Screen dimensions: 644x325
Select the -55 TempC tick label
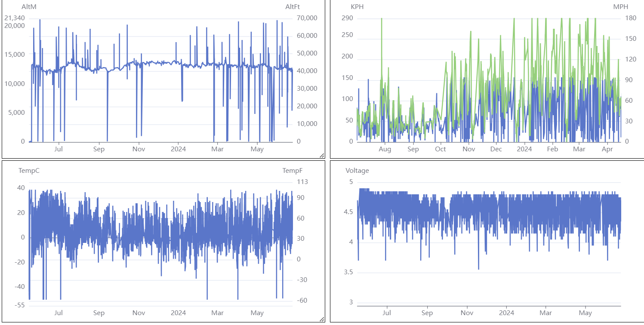[20, 305]
